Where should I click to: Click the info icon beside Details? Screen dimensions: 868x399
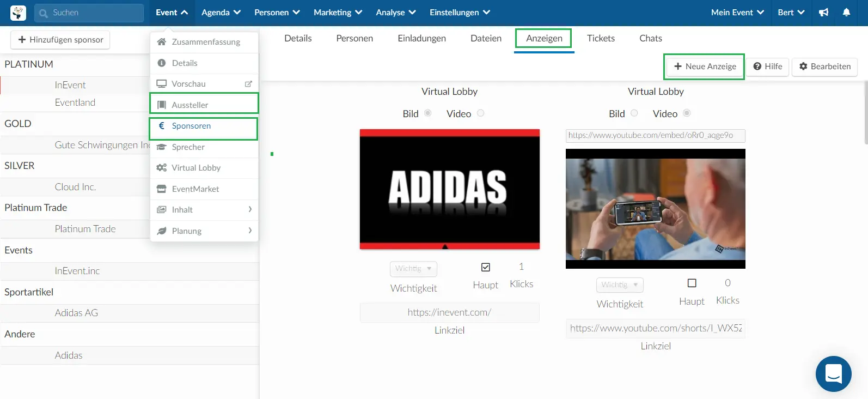[x=161, y=63]
